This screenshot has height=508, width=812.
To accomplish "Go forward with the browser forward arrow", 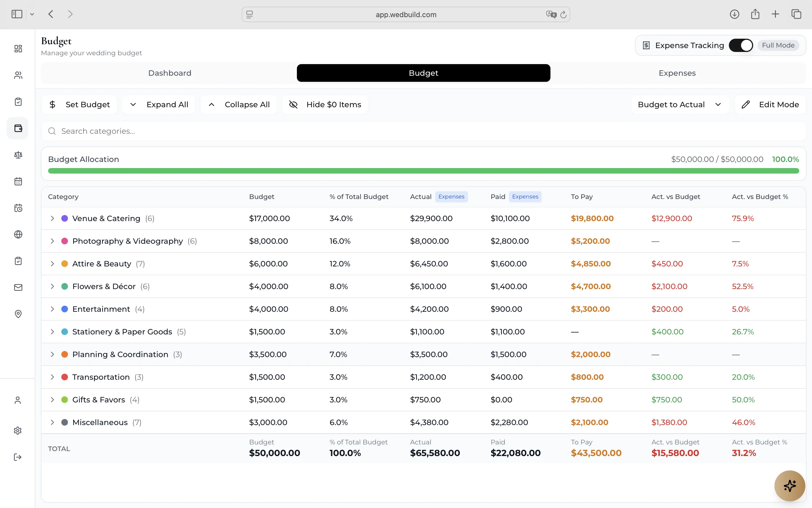I will click(70, 14).
